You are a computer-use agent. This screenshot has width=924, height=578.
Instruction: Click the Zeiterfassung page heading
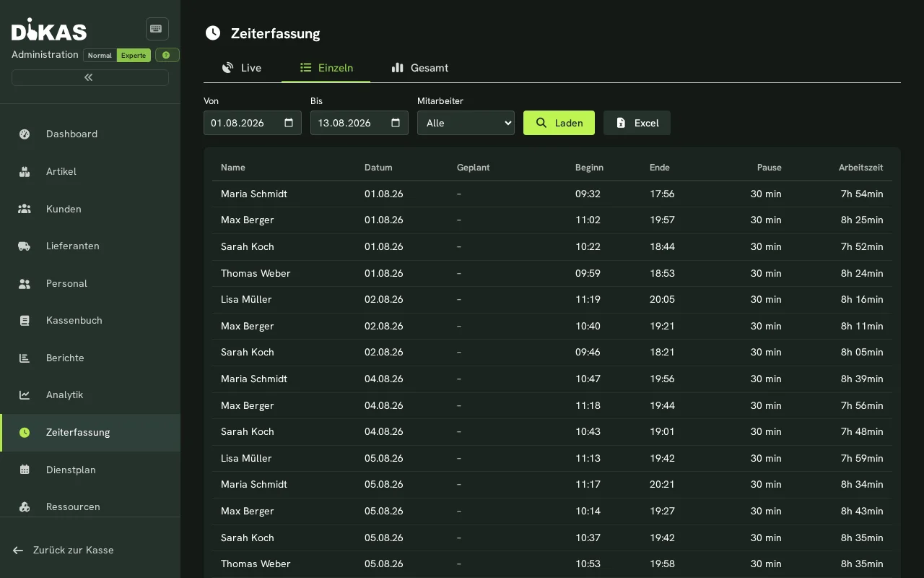[x=275, y=33]
